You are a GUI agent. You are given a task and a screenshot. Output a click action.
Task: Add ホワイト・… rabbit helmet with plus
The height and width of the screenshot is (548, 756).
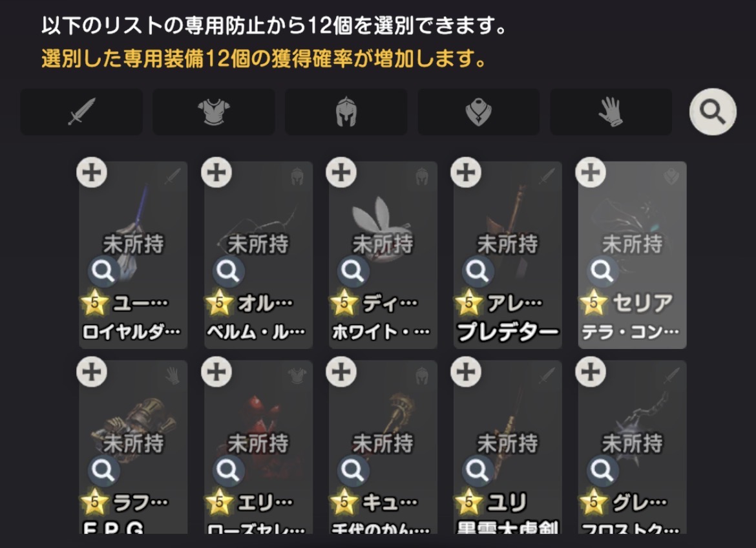point(341,173)
